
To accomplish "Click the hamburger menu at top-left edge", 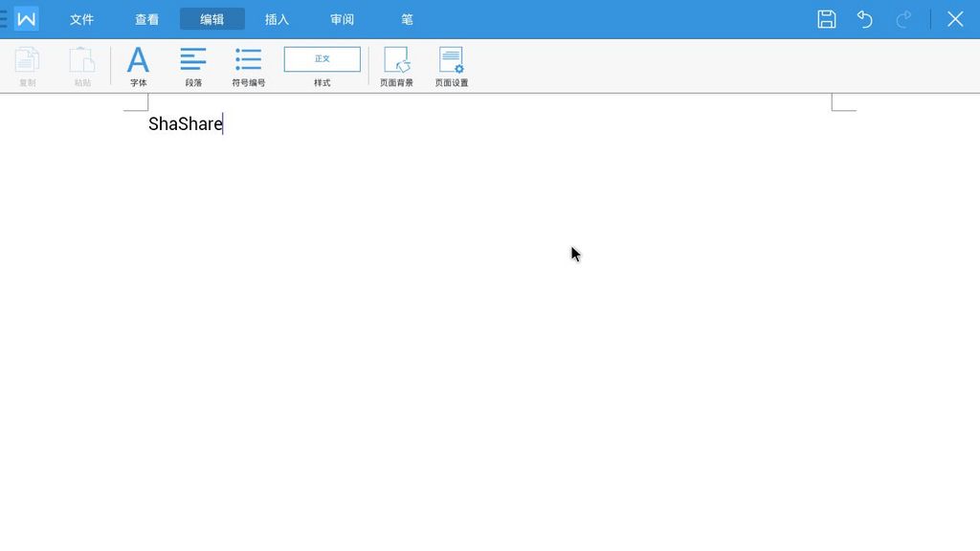I will 3,19.
